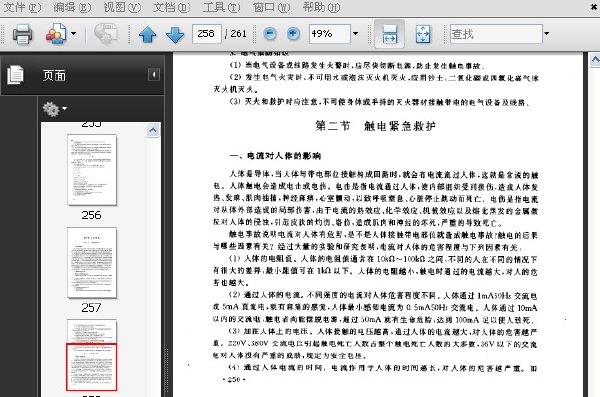Open the 查找 search options dropdown
This screenshot has height=397, width=600.
coord(547,34)
